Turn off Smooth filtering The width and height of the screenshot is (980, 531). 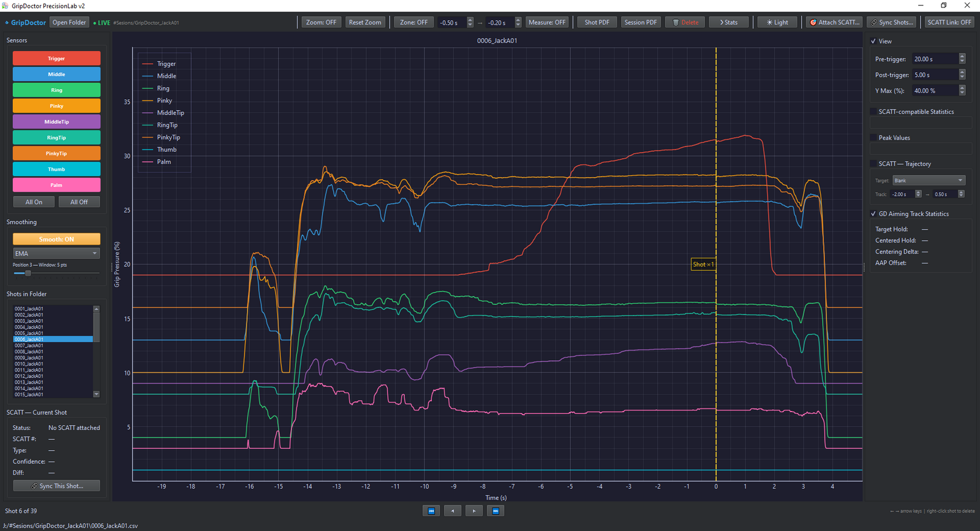56,239
